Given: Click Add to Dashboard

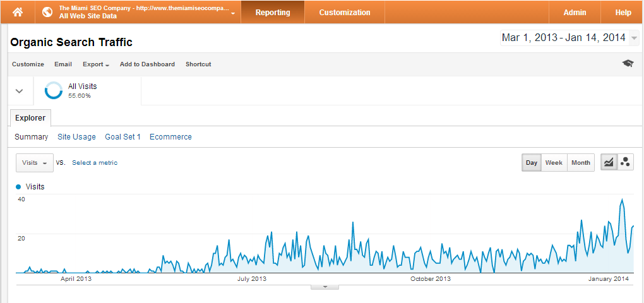Looking at the screenshot, I should [147, 64].
